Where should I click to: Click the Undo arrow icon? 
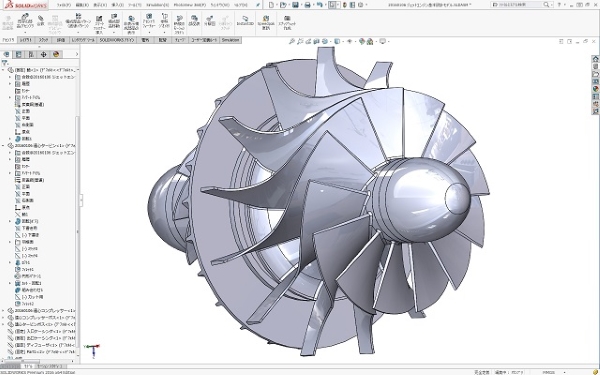click(320, 5)
